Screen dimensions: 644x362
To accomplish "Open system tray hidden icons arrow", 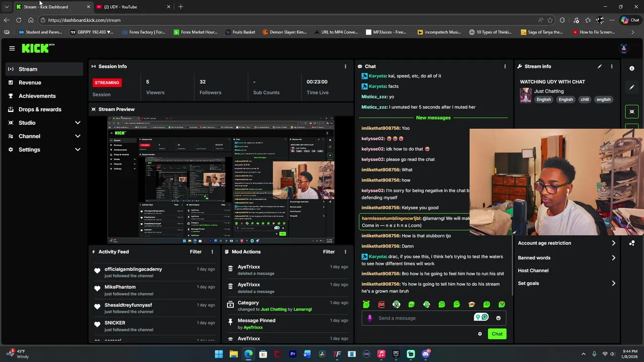I will click(x=583, y=354).
